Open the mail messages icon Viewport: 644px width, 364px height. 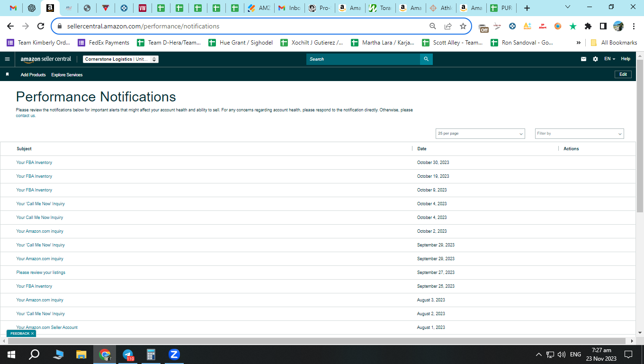point(583,59)
